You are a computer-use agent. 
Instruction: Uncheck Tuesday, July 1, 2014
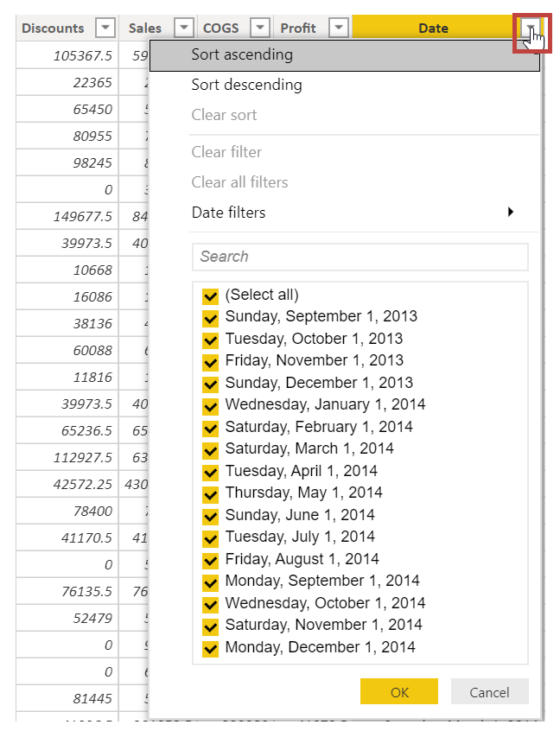pyautogui.click(x=210, y=538)
